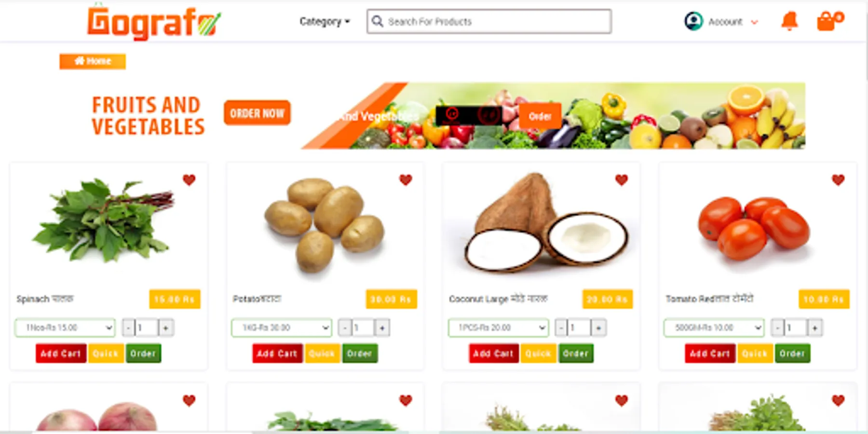Open the notifications bell icon
868x434 pixels.
[x=789, y=21]
